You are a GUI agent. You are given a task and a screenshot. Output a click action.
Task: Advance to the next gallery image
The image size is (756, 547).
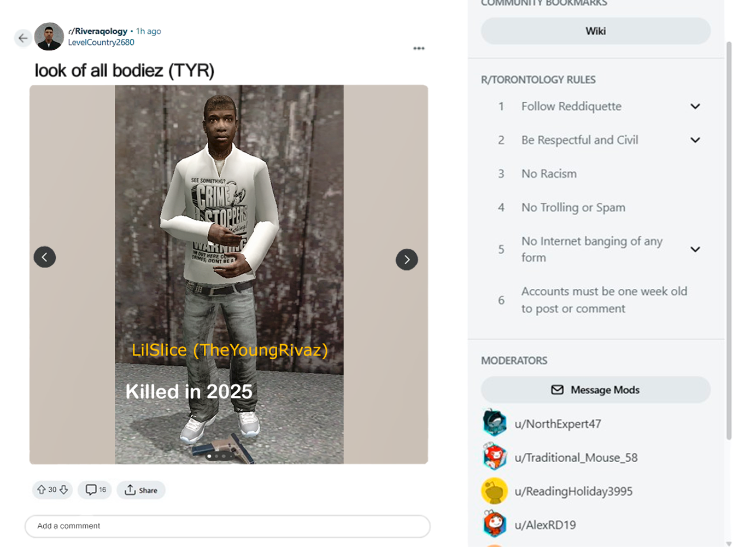[407, 259]
